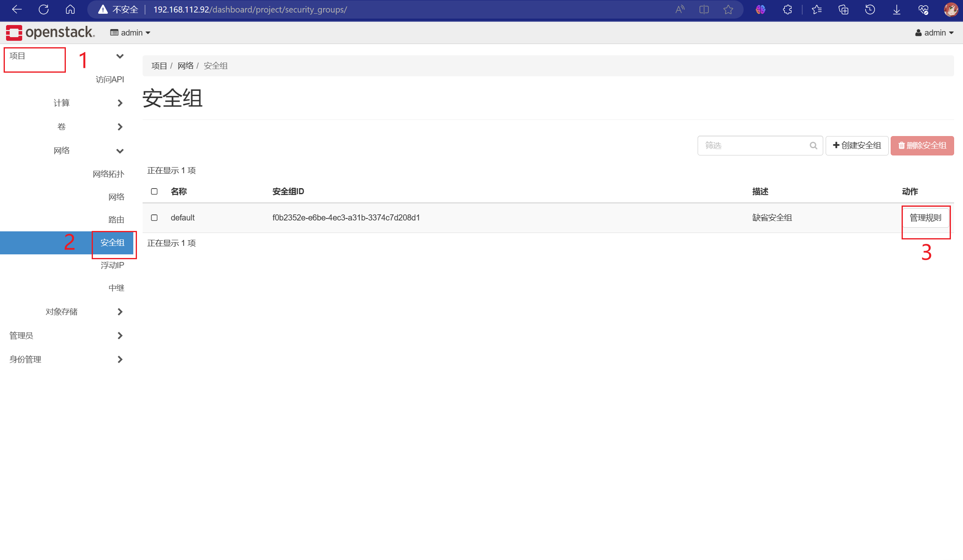The width and height of the screenshot is (963, 560).
Task: Open admin user menu at top right
Action: (934, 33)
